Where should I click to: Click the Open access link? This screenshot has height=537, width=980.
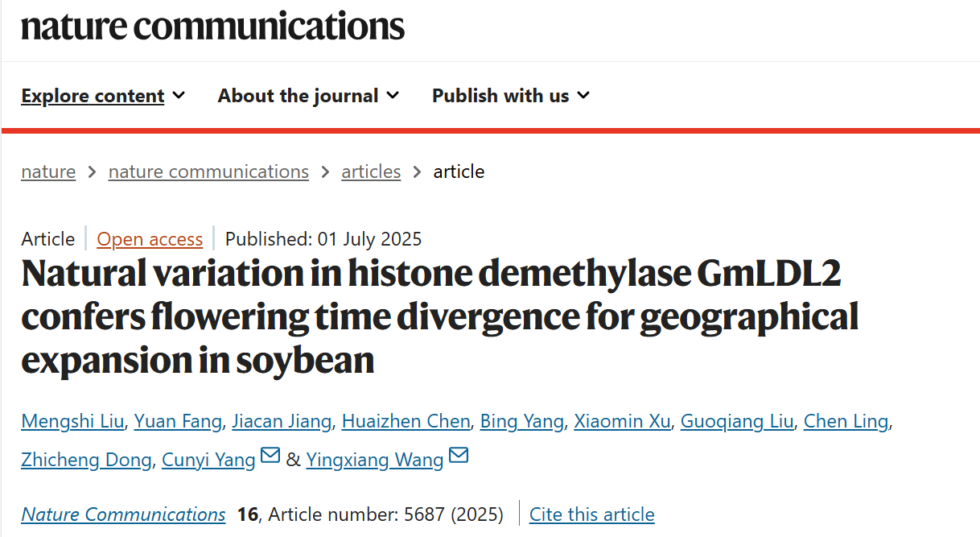[150, 239]
